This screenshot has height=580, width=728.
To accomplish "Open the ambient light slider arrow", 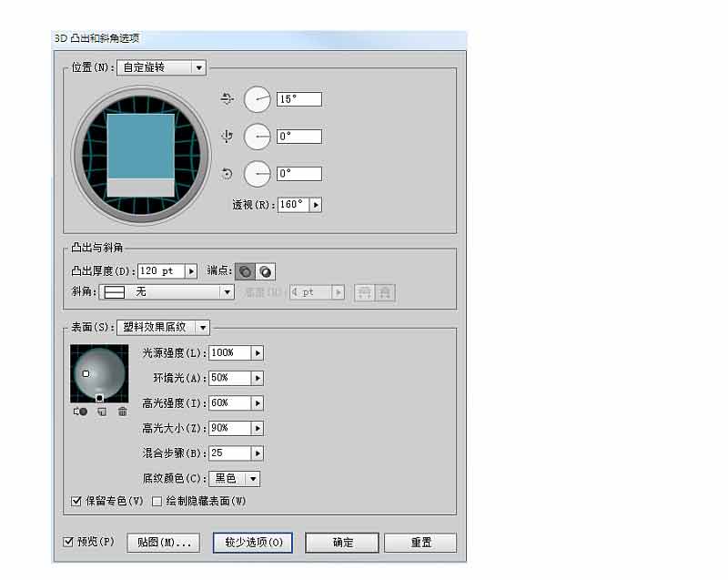I will point(258,378).
